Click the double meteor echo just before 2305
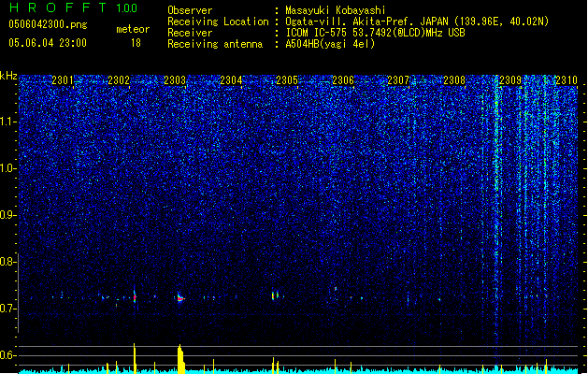Image resolution: width=588 pixels, height=374 pixels. (275, 295)
